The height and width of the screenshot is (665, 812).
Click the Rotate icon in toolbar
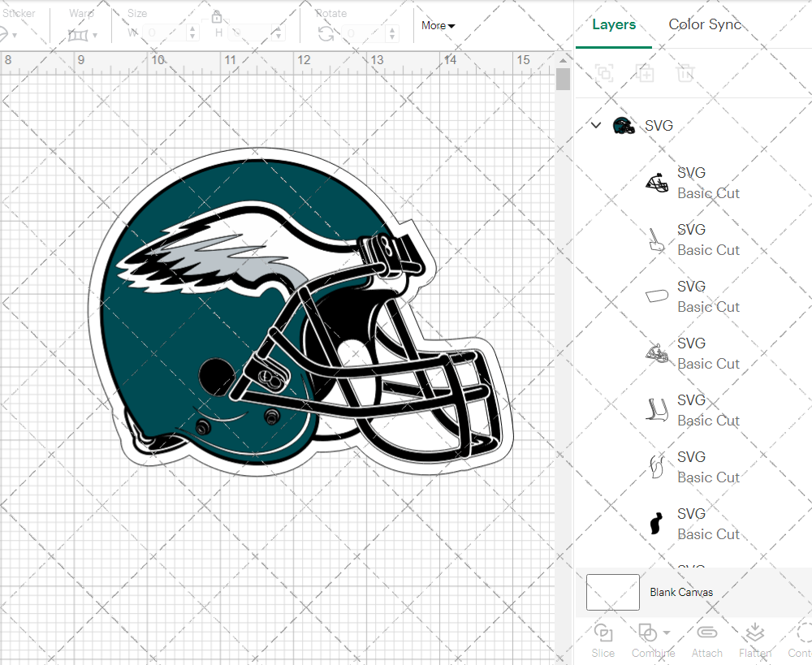coord(326,33)
